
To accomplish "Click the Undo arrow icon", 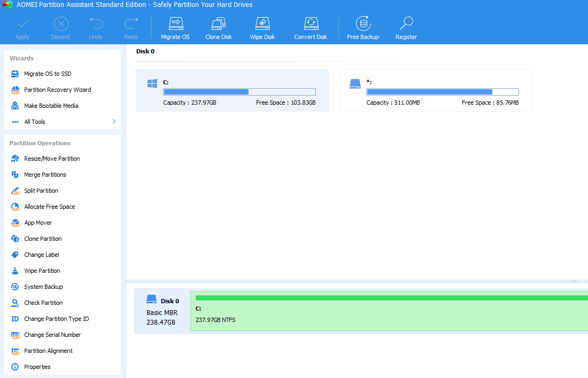I will pos(96,24).
